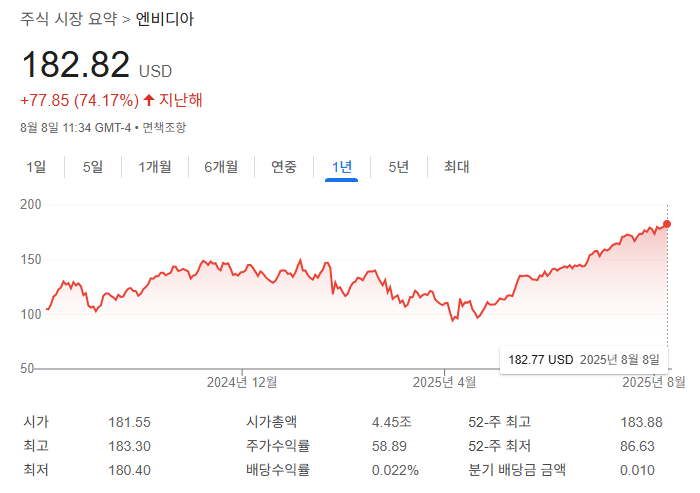Click the 시가총액 label
Image resolution: width=700 pixels, height=493 pixels.
pos(271,422)
